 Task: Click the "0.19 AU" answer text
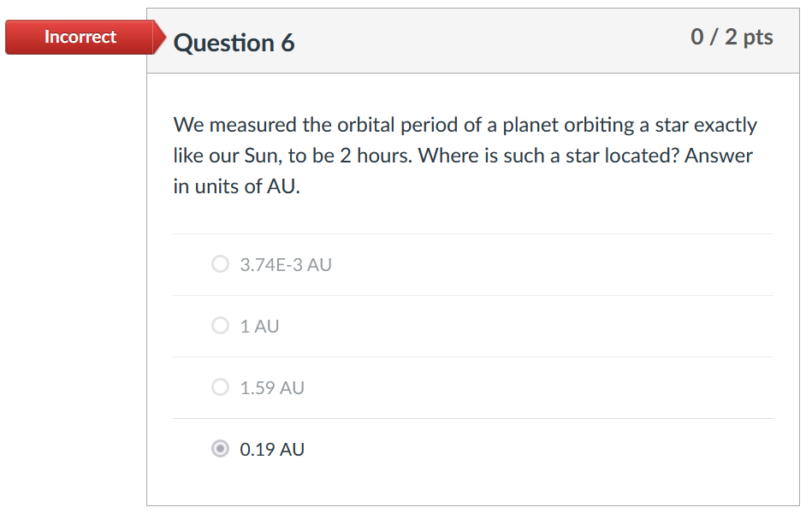point(272,450)
